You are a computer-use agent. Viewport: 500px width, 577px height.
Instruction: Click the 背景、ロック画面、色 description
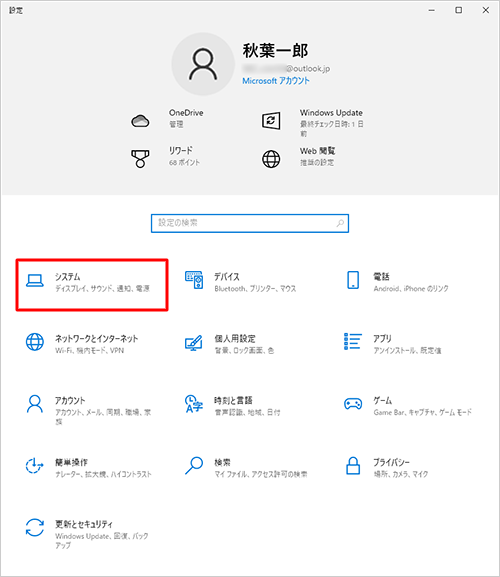point(244,350)
